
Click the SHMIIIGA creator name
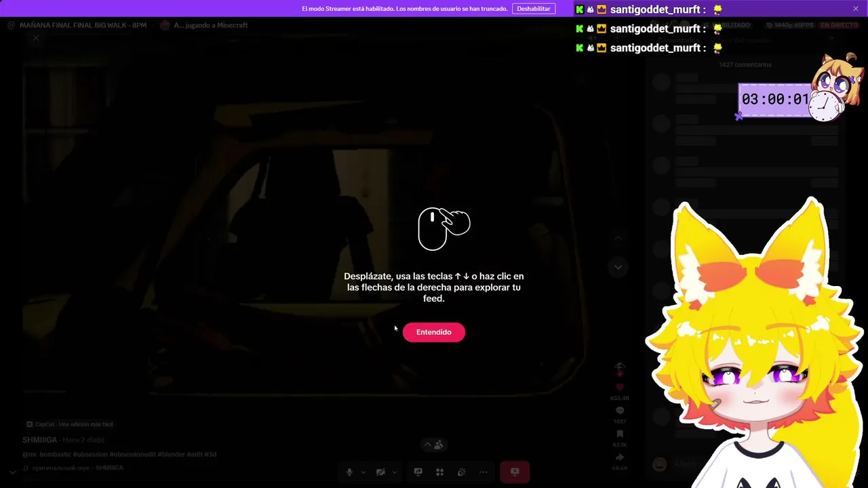tap(40, 440)
